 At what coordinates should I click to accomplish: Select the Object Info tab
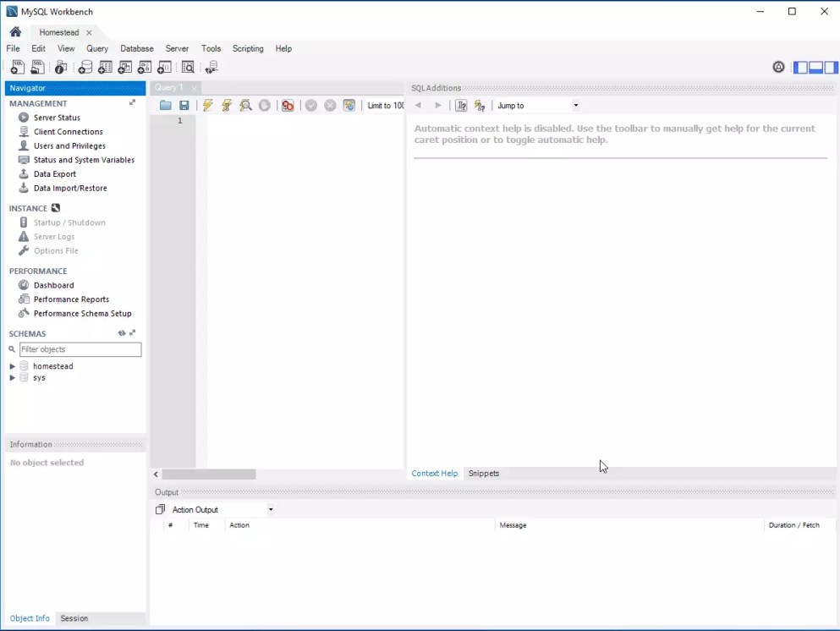(x=30, y=618)
